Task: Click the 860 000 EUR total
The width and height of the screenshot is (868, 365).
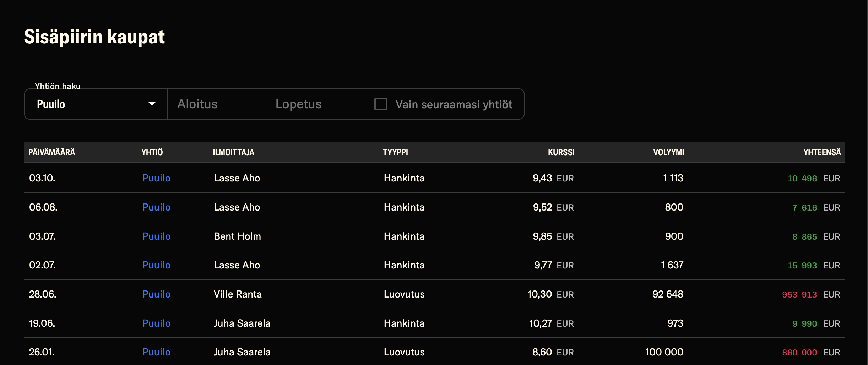Action: [811, 352]
